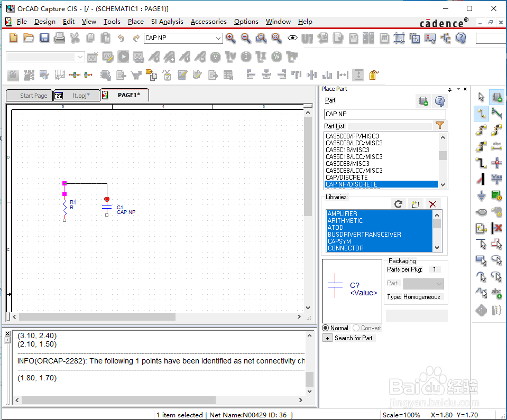Pick the Place Bus Entry tool
507x420 pixels.
click(x=481, y=179)
